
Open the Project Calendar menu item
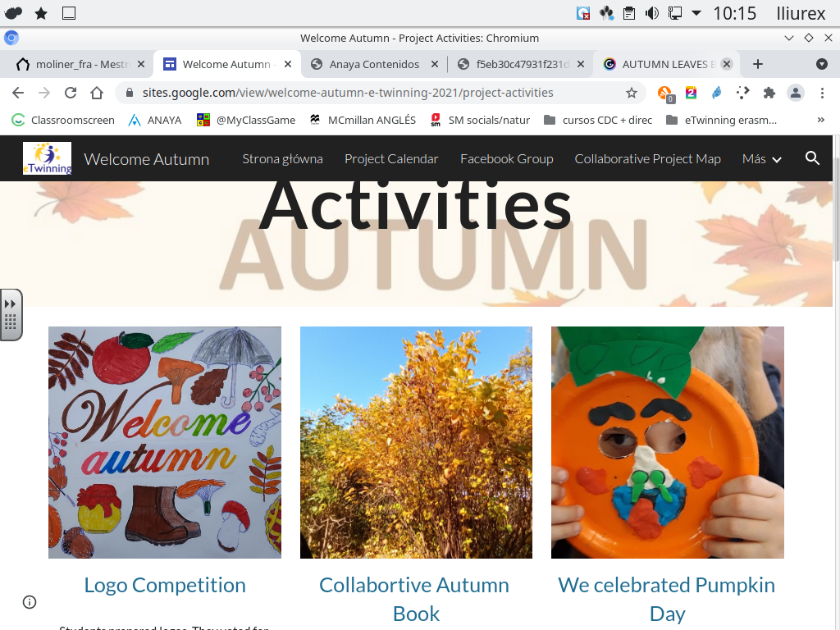[391, 159]
